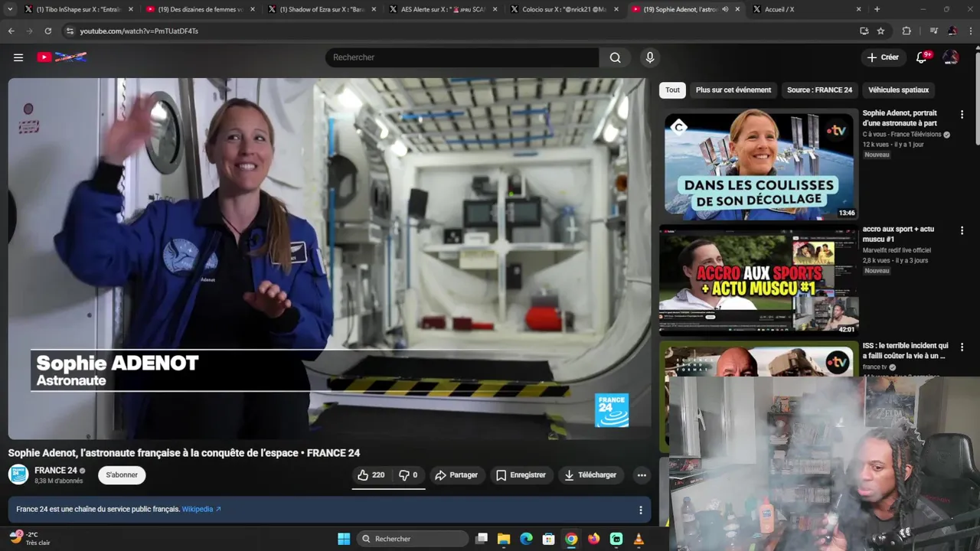980x551 pixels.
Task: Click the Partager button
Action: tap(456, 475)
